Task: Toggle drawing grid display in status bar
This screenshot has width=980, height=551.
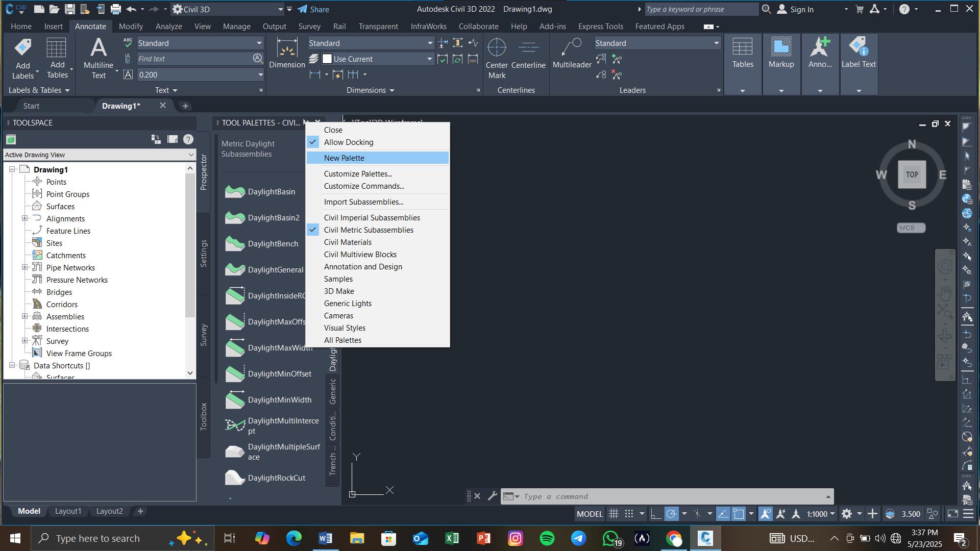Action: click(x=614, y=514)
